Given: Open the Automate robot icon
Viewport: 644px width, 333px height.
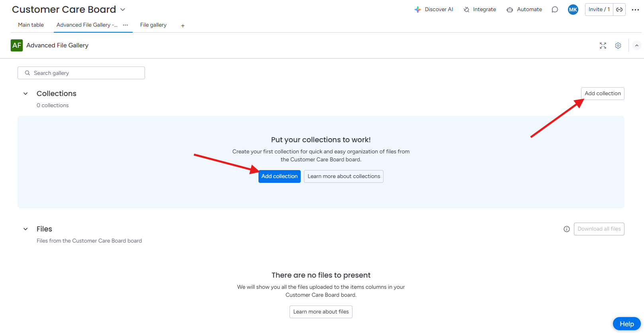Looking at the screenshot, I should point(510,10).
